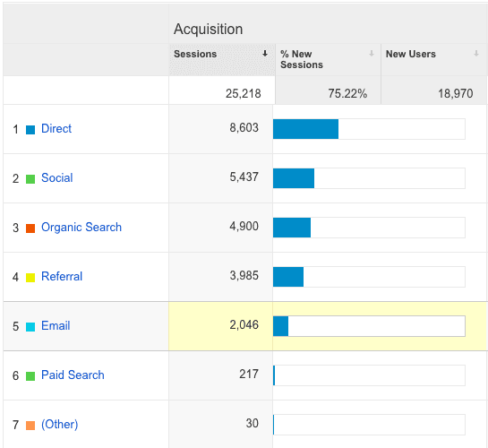Open the Direct channel link
The width and height of the screenshot is (488, 448).
click(x=56, y=129)
